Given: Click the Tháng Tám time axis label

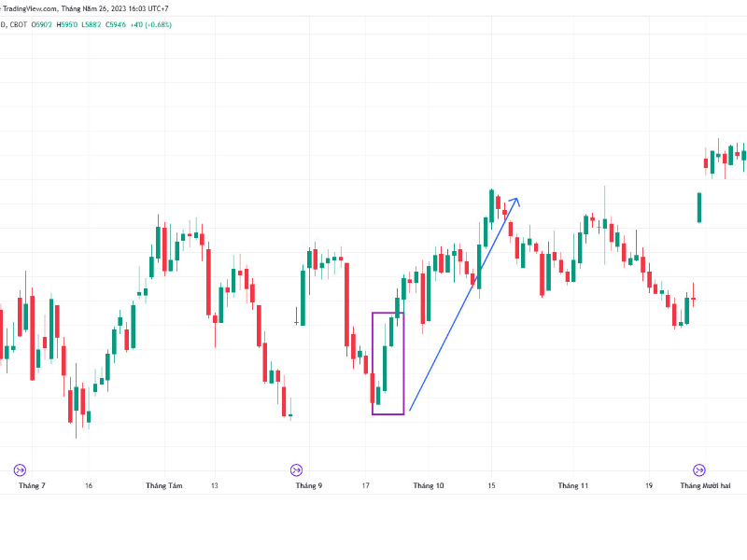Looking at the screenshot, I should [x=163, y=486].
